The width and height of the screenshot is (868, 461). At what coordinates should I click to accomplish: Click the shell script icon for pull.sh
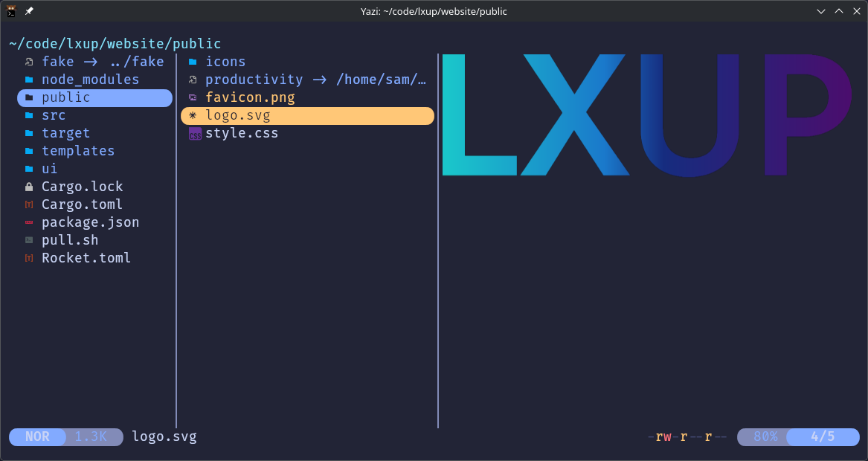[29, 240]
